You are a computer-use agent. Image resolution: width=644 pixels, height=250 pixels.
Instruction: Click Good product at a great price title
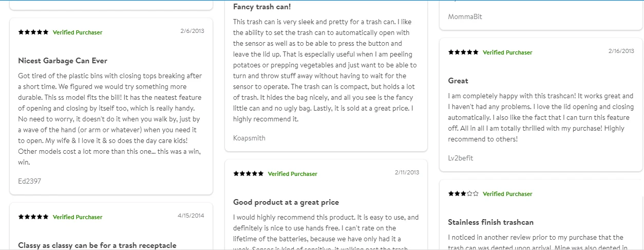(286, 202)
